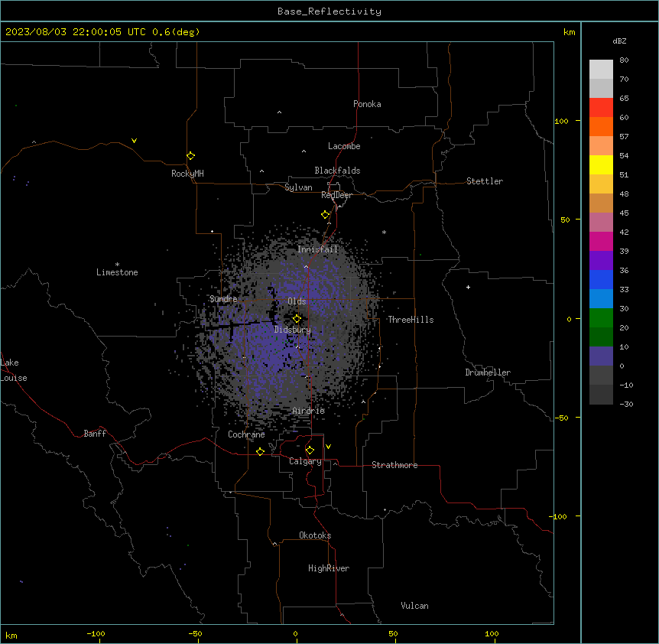Click the Okotoks label
The height and width of the screenshot is (644, 659).
315,535
